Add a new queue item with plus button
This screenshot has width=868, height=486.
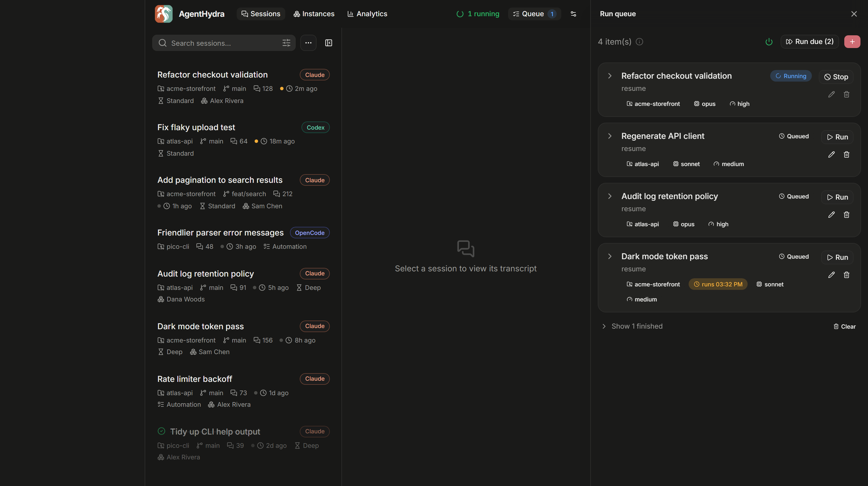[x=852, y=42]
